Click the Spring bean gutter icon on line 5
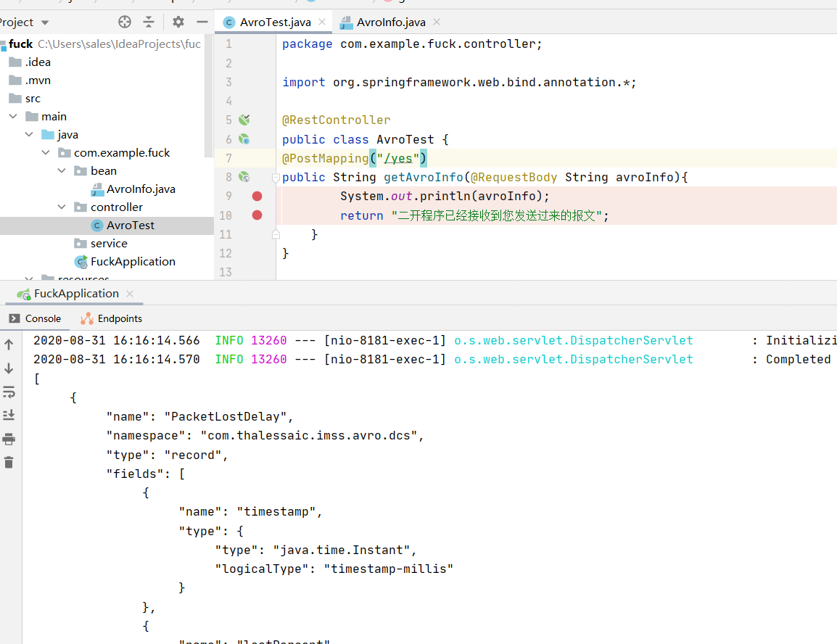The image size is (837, 644). 244,120
